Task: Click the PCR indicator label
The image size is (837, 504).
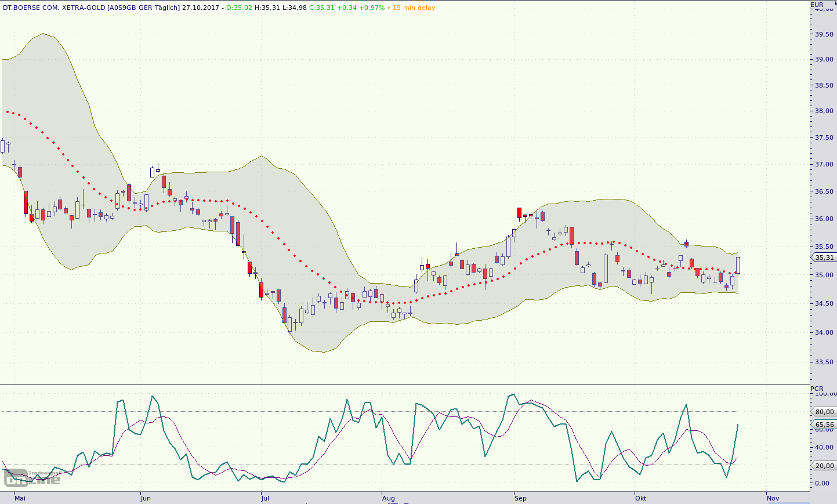Action: coord(817,389)
